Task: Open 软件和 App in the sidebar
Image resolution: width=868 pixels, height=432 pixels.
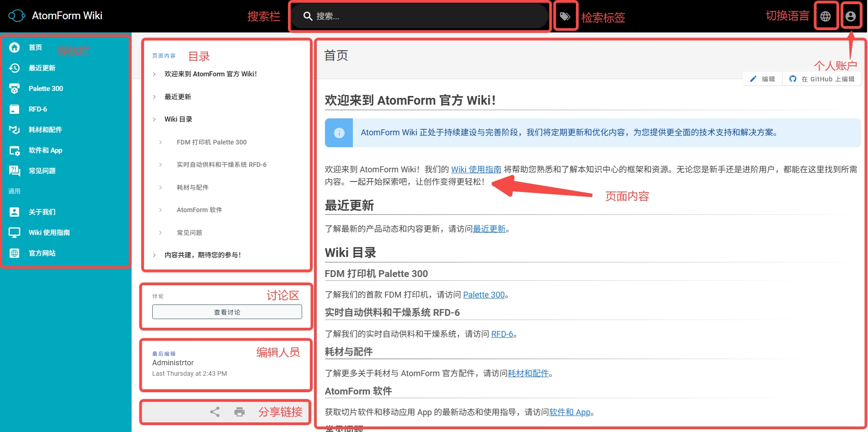Action: pos(45,150)
